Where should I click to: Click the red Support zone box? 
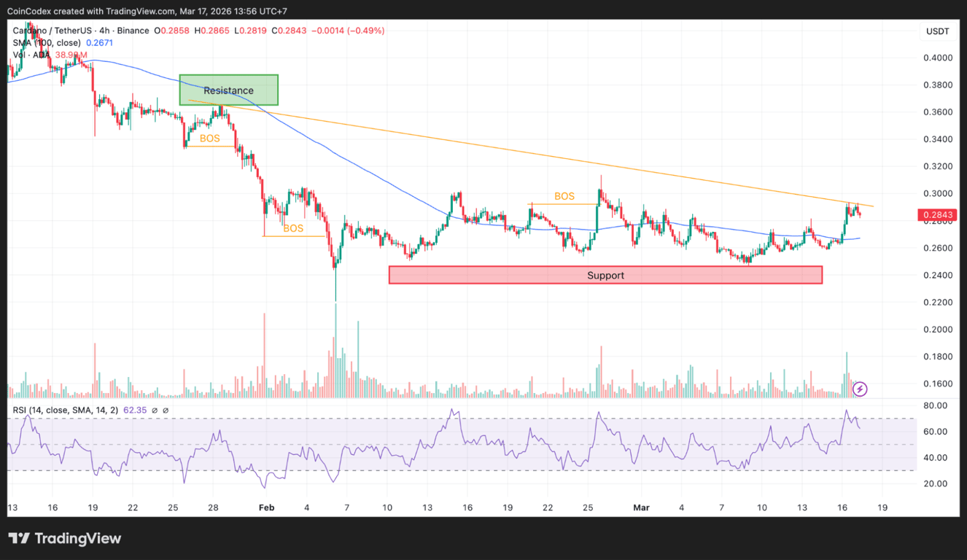coord(605,275)
